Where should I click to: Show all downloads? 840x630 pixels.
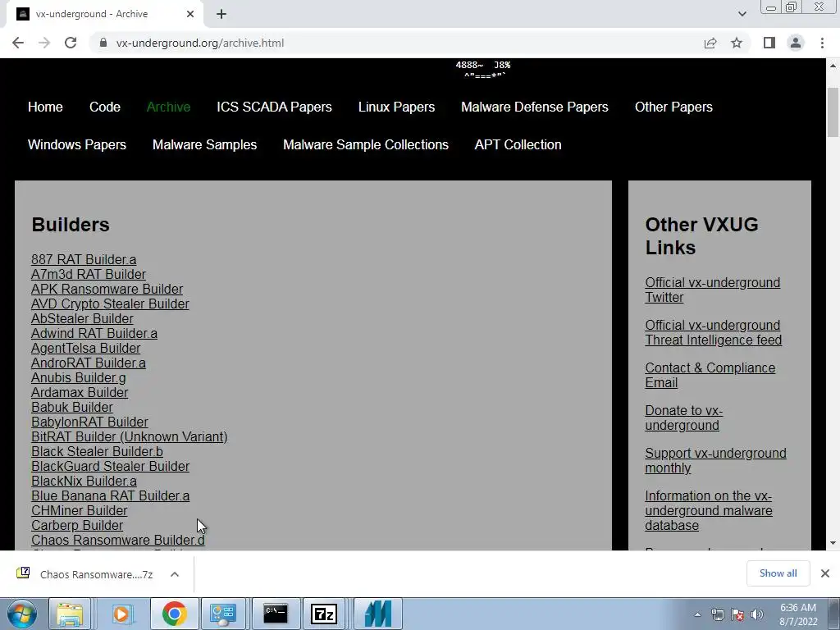coord(778,573)
